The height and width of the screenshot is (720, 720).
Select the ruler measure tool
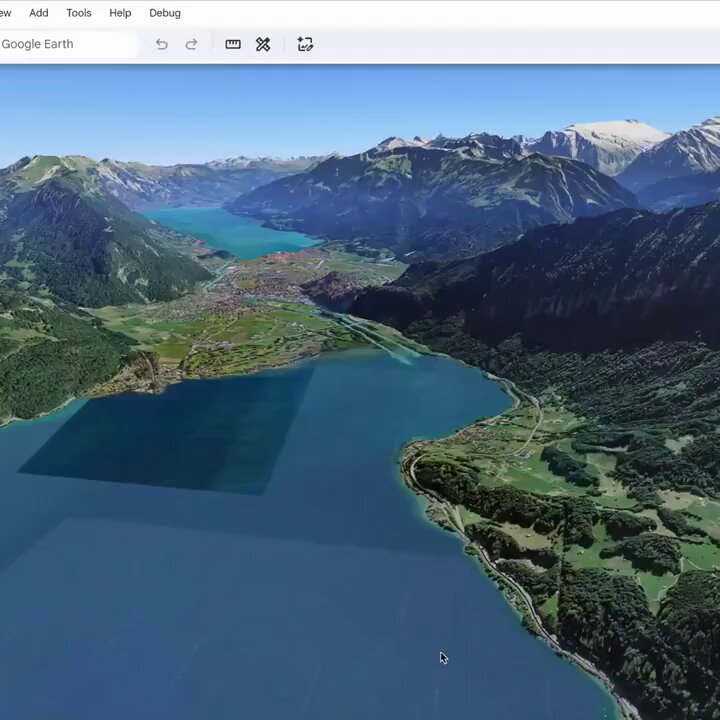point(233,44)
